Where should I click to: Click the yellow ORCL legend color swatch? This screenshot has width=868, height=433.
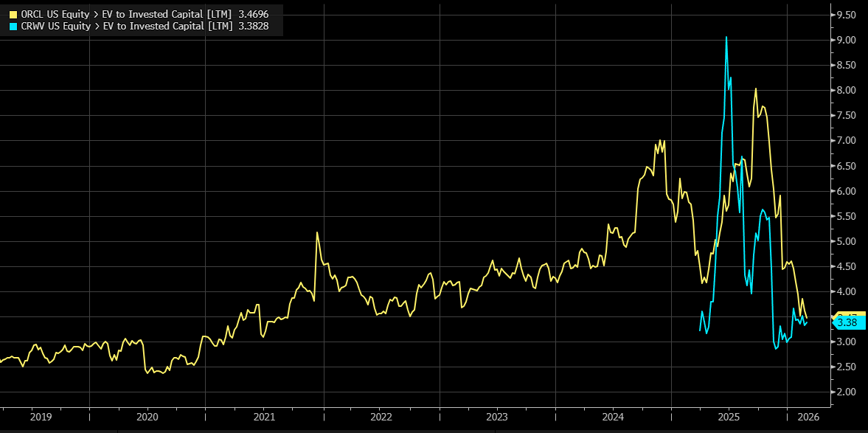pyautogui.click(x=14, y=15)
